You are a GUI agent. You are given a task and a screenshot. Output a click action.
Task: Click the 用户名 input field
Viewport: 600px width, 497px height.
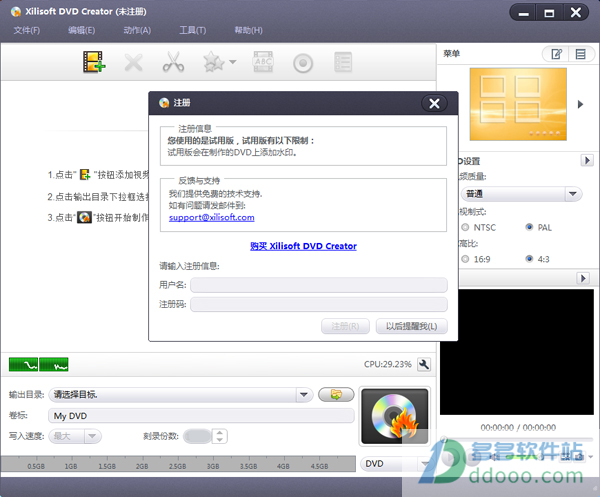[319, 285]
